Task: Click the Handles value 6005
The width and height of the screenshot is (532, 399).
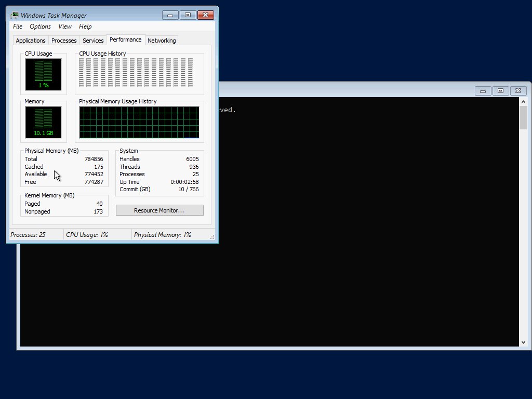Action: tap(192, 159)
